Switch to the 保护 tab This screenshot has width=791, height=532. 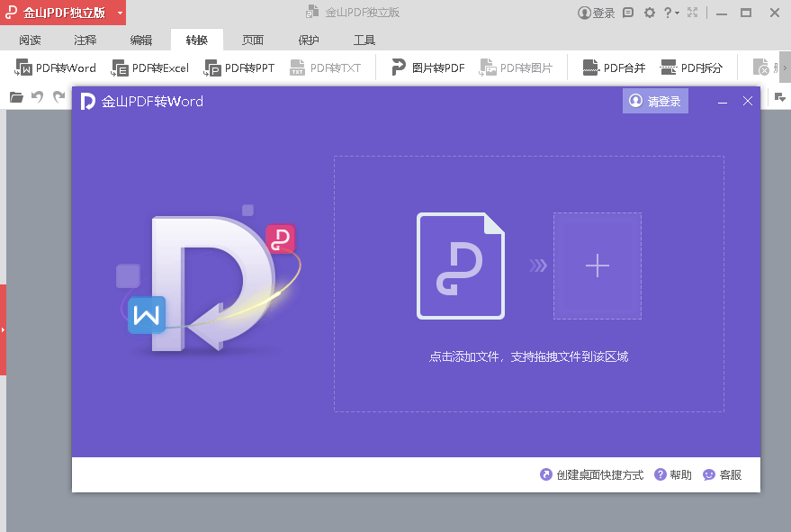point(309,40)
